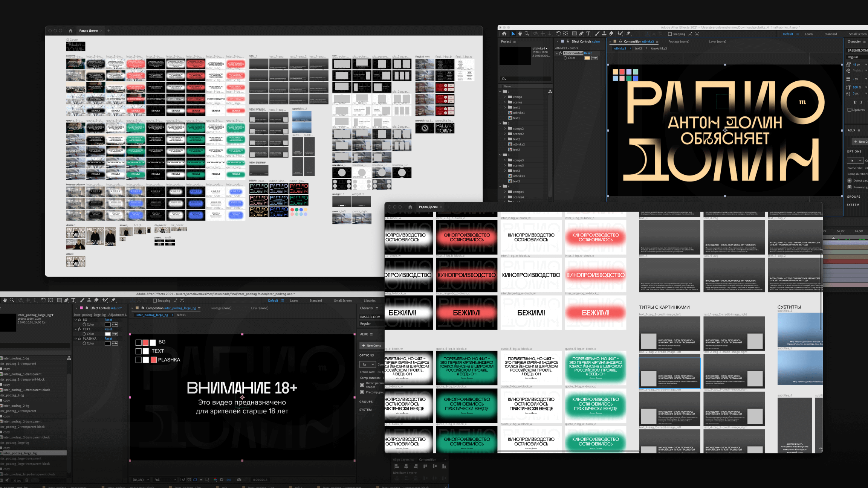This screenshot has width=868, height=488.
Task: Pick the Eraser tool in the inter_podzag window
Action: pos(96,300)
